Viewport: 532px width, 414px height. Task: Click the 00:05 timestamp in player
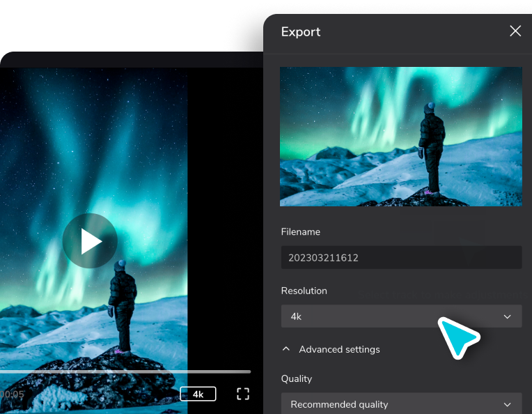pos(13,394)
